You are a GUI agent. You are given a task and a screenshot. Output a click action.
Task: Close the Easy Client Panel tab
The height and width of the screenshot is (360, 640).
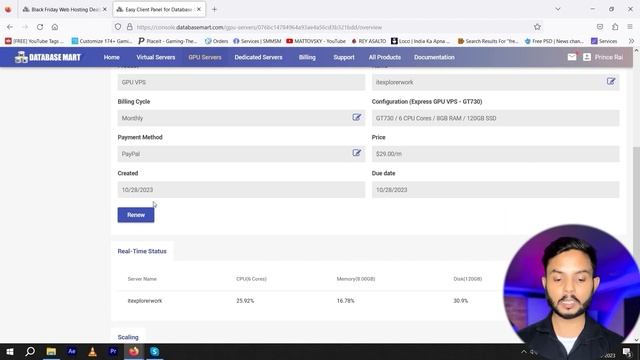[x=199, y=9]
